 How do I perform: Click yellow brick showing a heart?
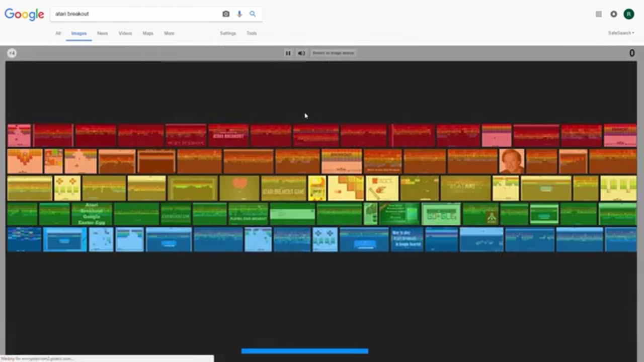pos(239,188)
